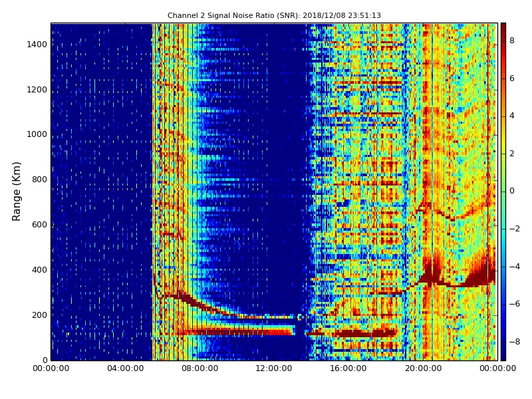Click colorbar tick label −8

(515, 342)
